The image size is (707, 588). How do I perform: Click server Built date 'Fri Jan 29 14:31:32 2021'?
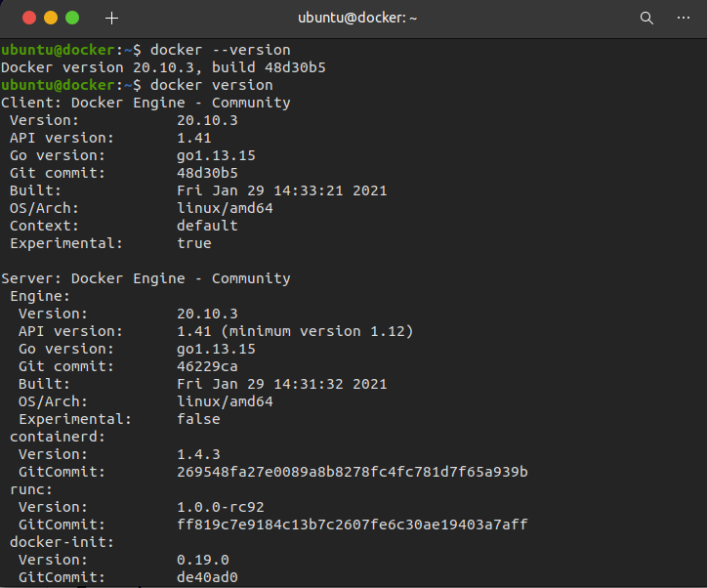[x=282, y=384]
